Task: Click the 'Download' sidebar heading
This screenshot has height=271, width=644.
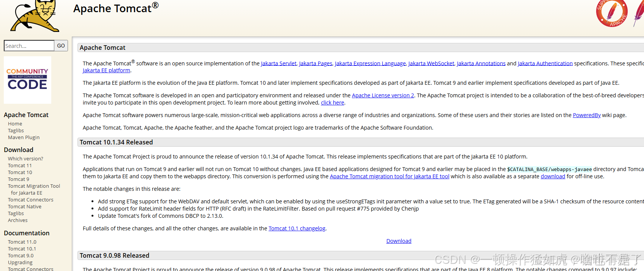Action: [19, 150]
